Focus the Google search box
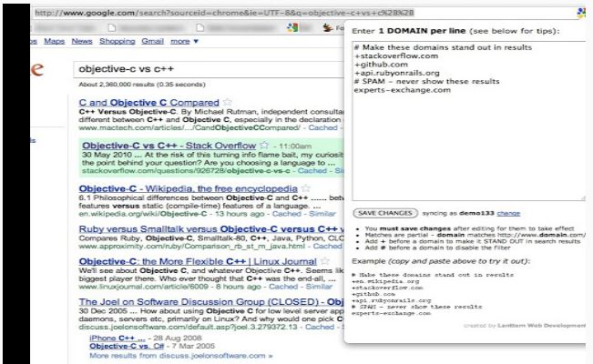Screen dimensions: 593x364 coord(209,69)
